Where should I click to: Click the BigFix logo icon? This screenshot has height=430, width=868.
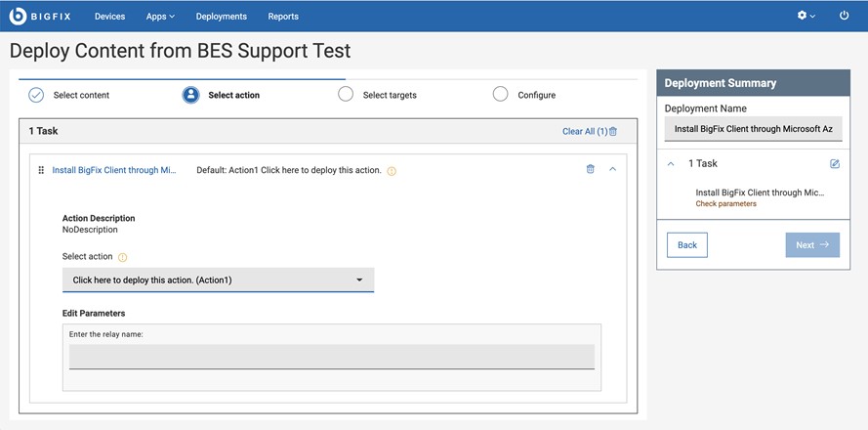18,16
